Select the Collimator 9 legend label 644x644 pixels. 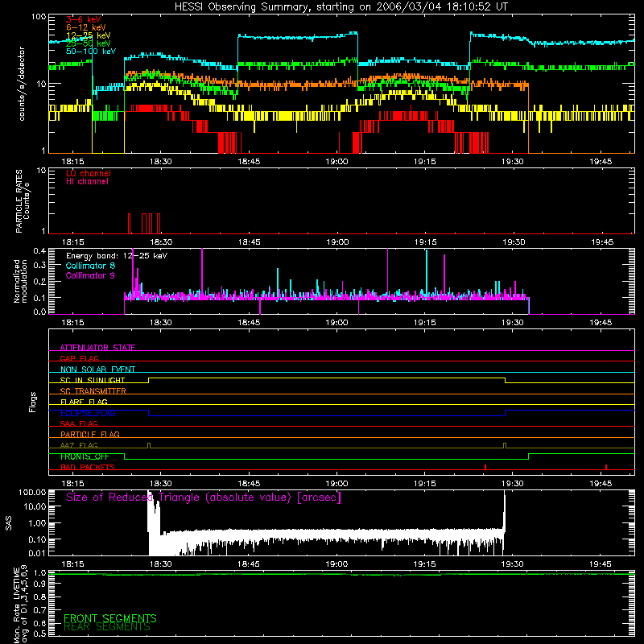[x=90, y=275]
